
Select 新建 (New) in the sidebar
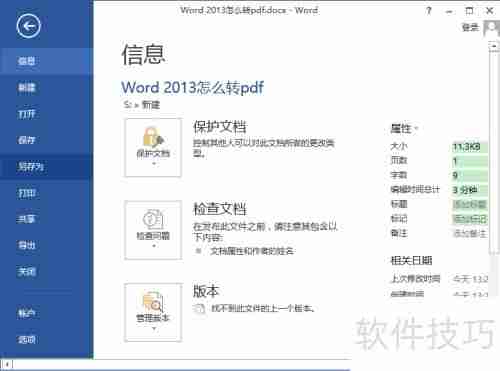pyautogui.click(x=46, y=88)
